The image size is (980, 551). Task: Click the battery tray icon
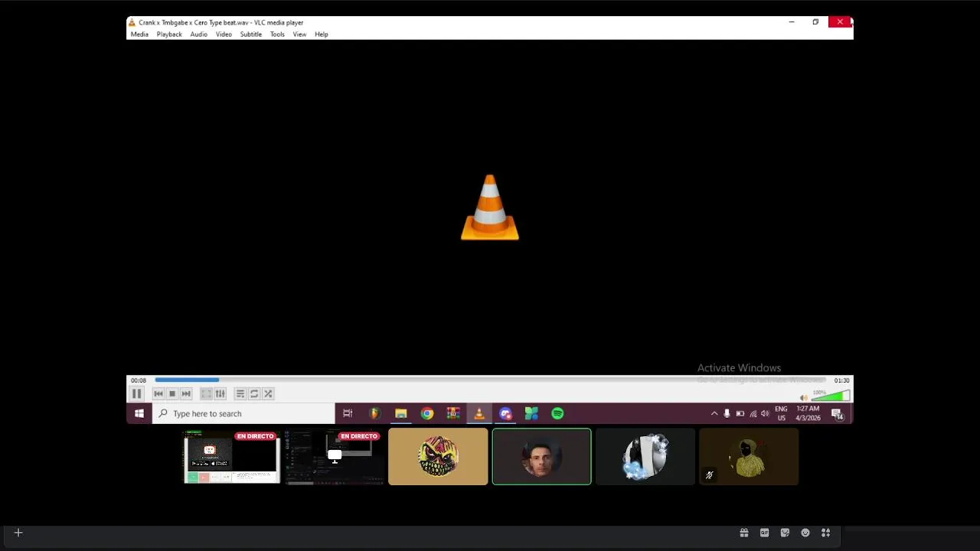point(740,414)
